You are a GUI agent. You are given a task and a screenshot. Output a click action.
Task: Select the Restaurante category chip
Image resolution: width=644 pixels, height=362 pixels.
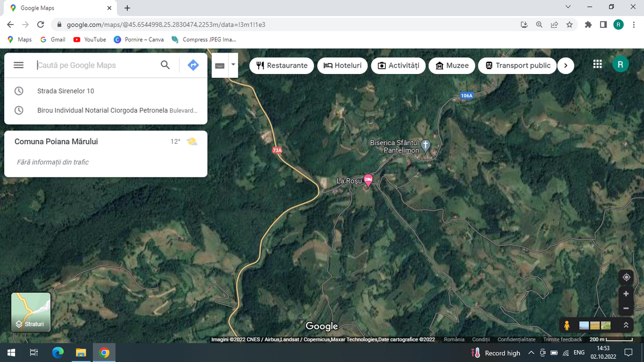coord(282,65)
